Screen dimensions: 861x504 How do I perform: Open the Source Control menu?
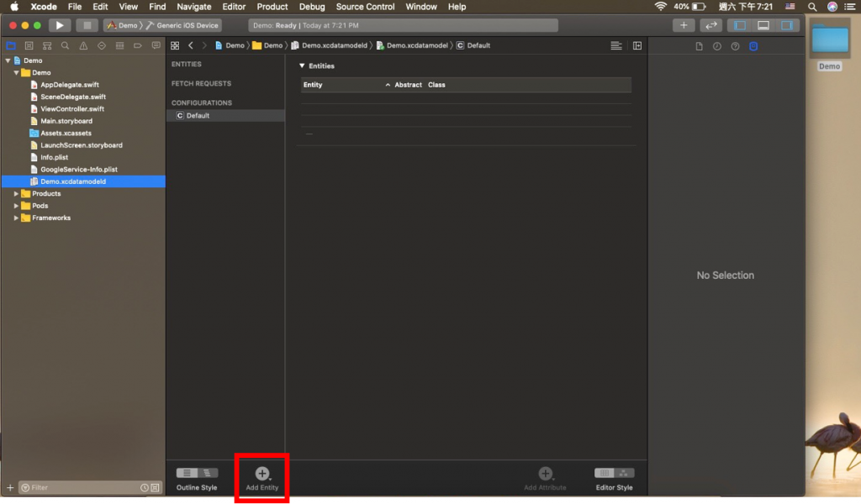[365, 7]
